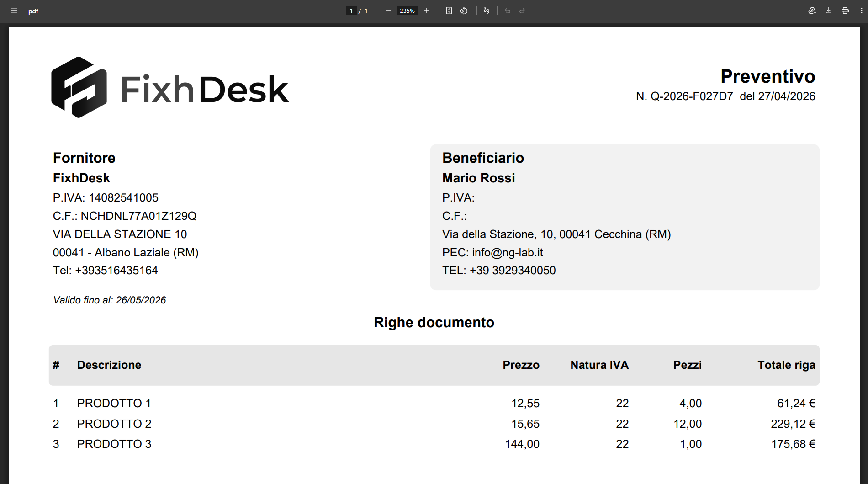
Task: Click 'Tel: +393516435164' text
Action: pos(106,271)
